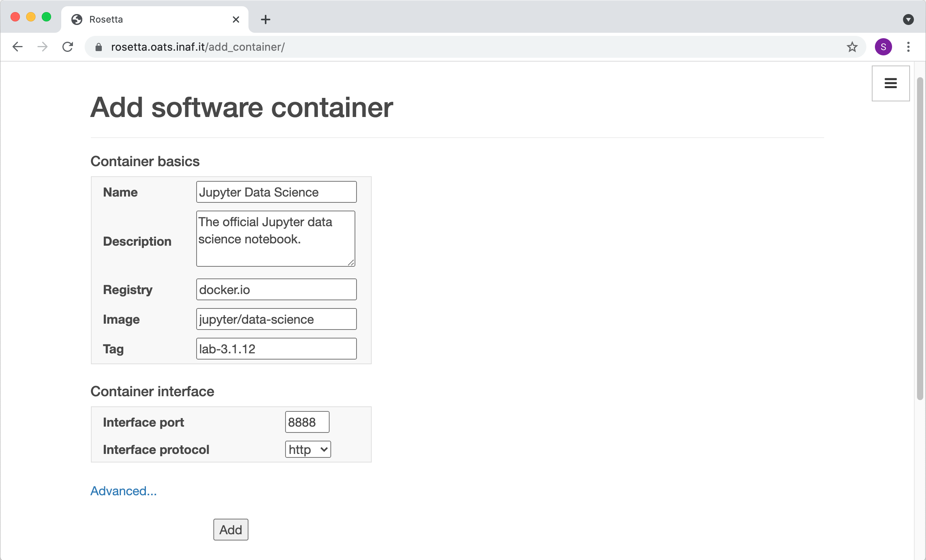Screen dimensions: 926x560
Task: Click the Registry input field
Action: tap(276, 289)
